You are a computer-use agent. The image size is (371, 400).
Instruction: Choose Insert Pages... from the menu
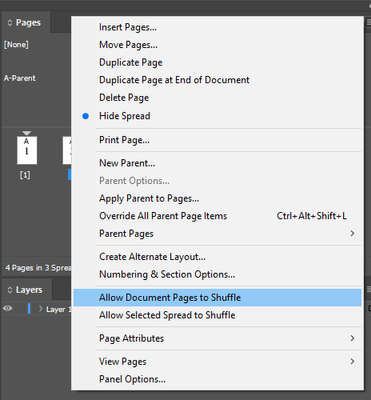tap(217, 27)
